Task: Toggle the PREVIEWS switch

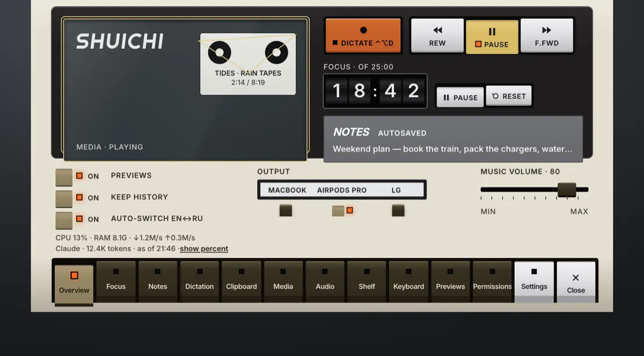Action: tap(64, 177)
